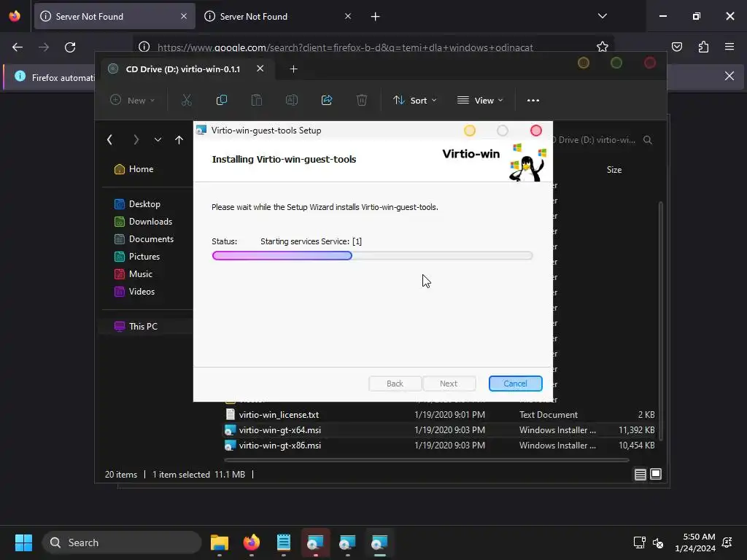The width and height of the screenshot is (747, 560).
Task: Close the second Server Not Found tab
Action: 348,16
